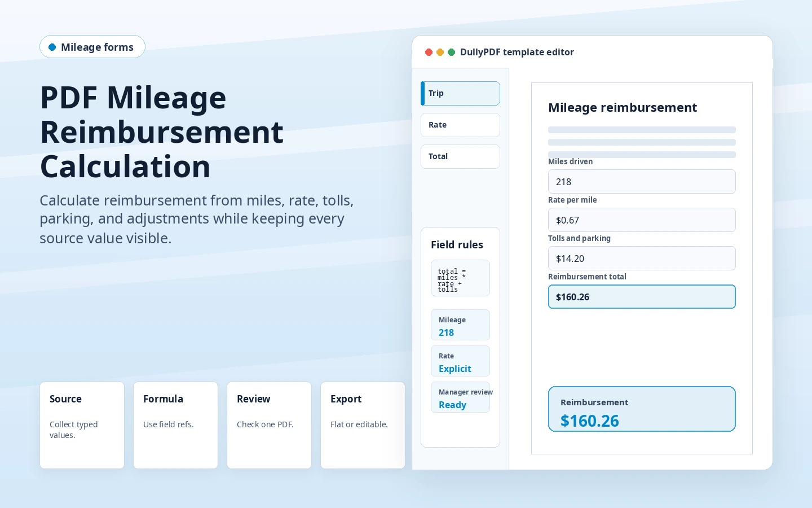Image resolution: width=812 pixels, height=508 pixels.
Task: Select the Tolls and parking field $14.20
Action: (642, 259)
